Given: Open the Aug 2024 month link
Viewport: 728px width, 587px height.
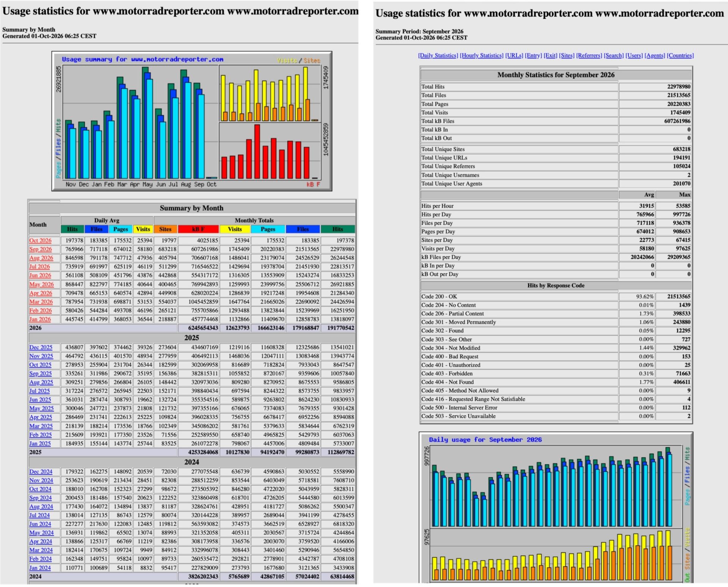Looking at the screenshot, I should tap(41, 507).
